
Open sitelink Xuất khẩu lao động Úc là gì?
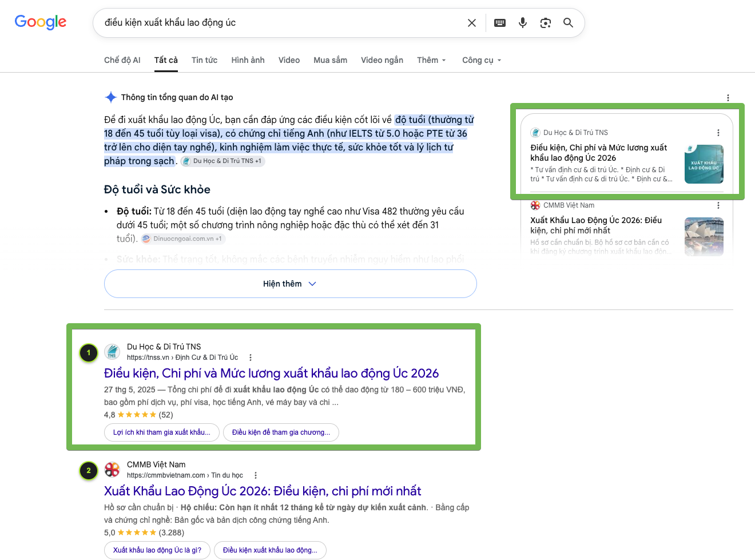click(x=157, y=550)
